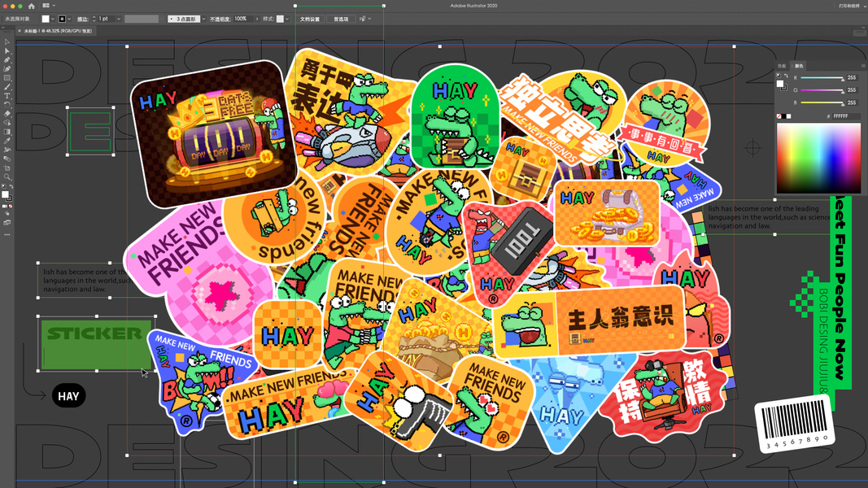The width and height of the screenshot is (868, 488).
Task: Click the fill color box in left toolbar
Action: (x=5, y=194)
